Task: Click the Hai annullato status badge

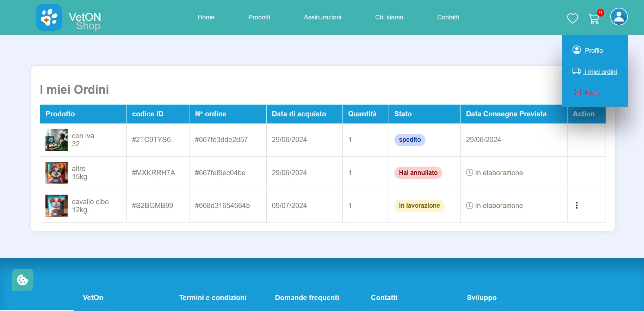Action: click(x=418, y=173)
